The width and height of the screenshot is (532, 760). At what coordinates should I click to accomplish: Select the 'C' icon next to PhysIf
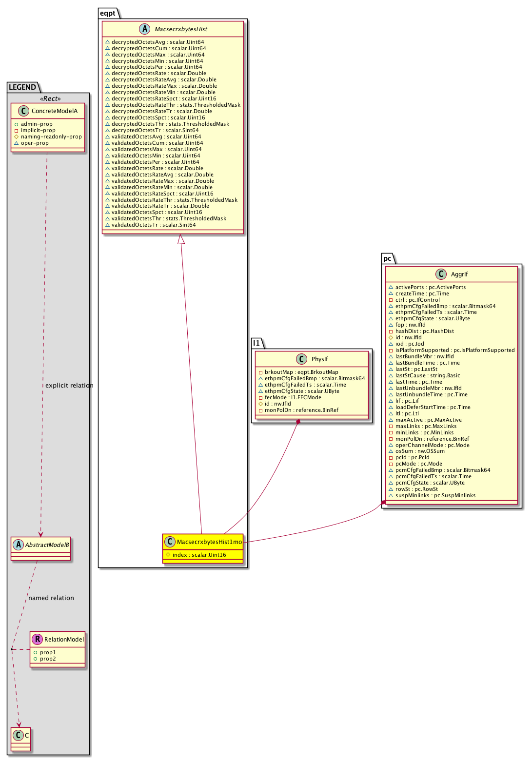click(302, 359)
